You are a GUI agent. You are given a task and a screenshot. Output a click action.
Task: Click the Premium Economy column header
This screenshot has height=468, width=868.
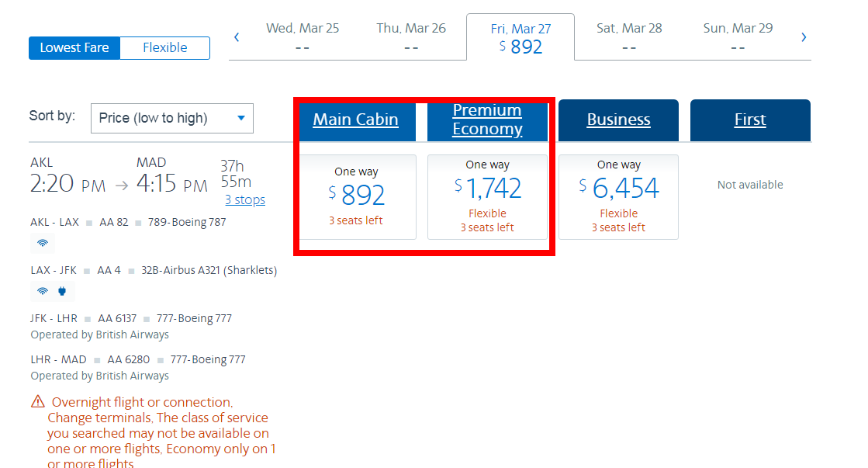(487, 120)
